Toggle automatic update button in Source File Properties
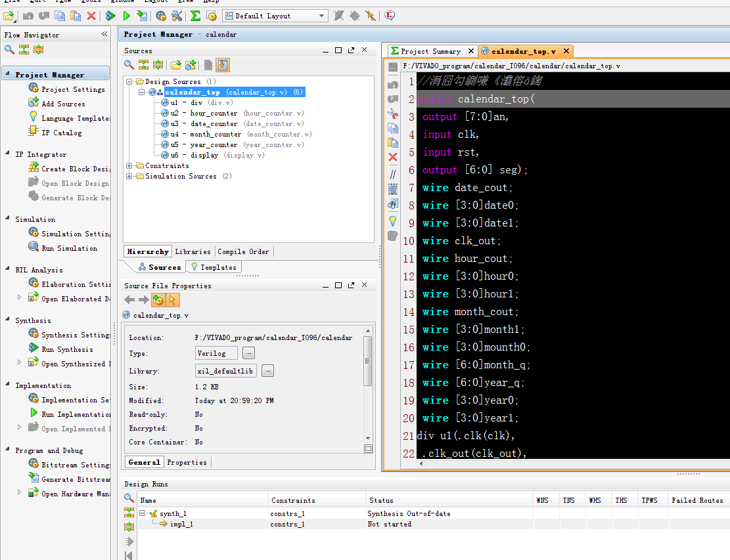This screenshot has width=730, height=560. [x=158, y=300]
